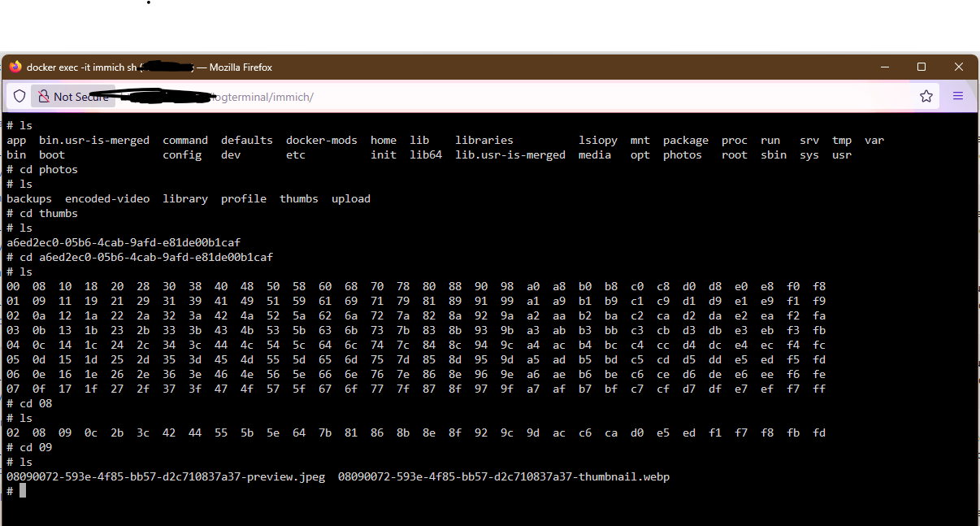Maximize the Firefox window
980x526 pixels.
pos(921,67)
